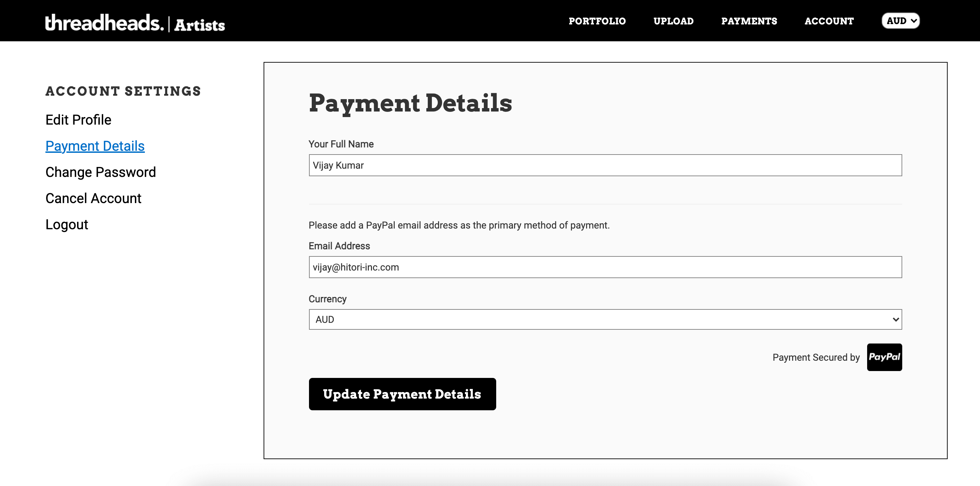Go to Change Password
The width and height of the screenshot is (980, 486).
click(101, 172)
